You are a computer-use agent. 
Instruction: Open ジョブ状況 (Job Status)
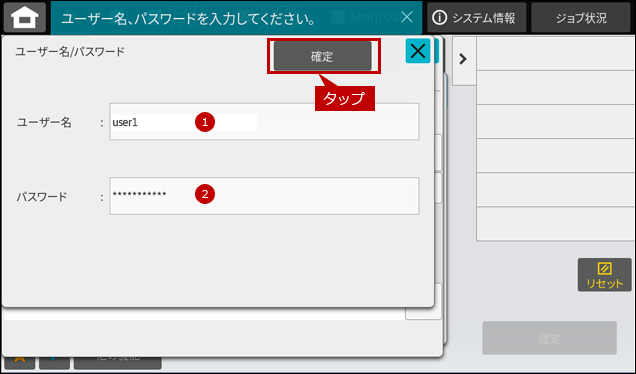pyautogui.click(x=581, y=17)
